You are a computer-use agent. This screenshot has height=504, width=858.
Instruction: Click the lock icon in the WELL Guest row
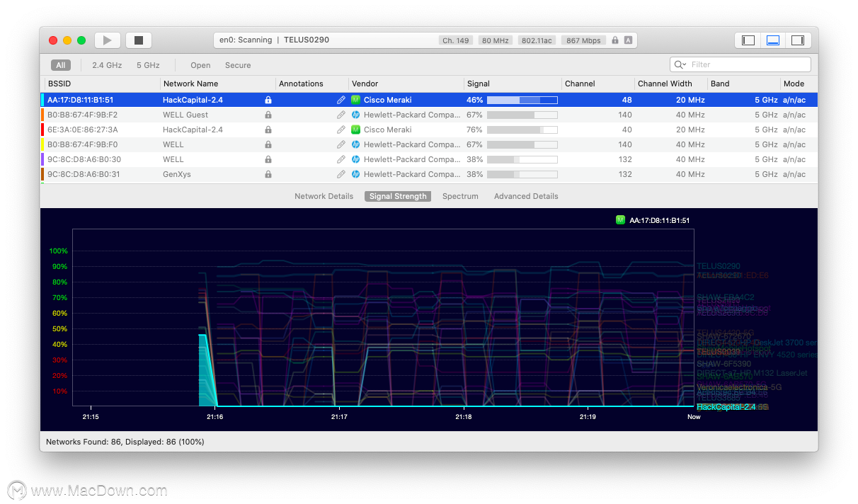pos(268,115)
